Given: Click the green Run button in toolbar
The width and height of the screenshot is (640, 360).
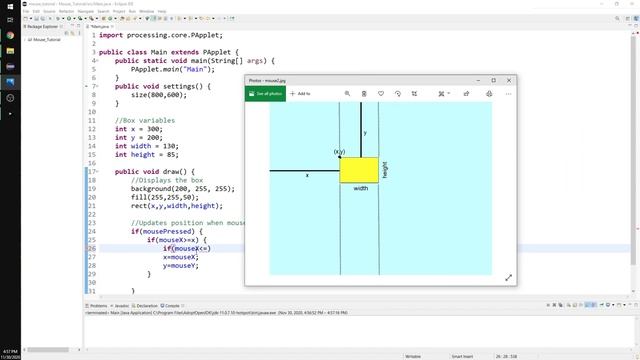Looking at the screenshot, I should pos(69,19).
